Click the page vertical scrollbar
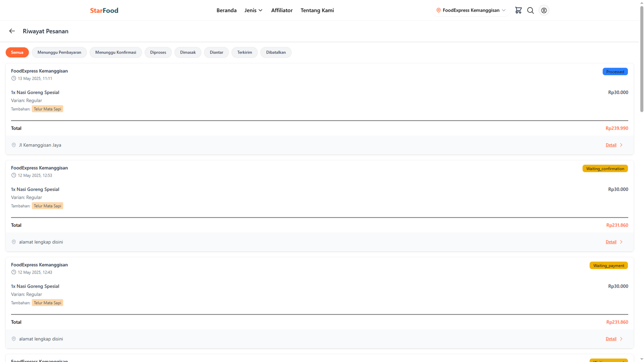This screenshot has height=362, width=644. pyautogui.click(x=641, y=60)
